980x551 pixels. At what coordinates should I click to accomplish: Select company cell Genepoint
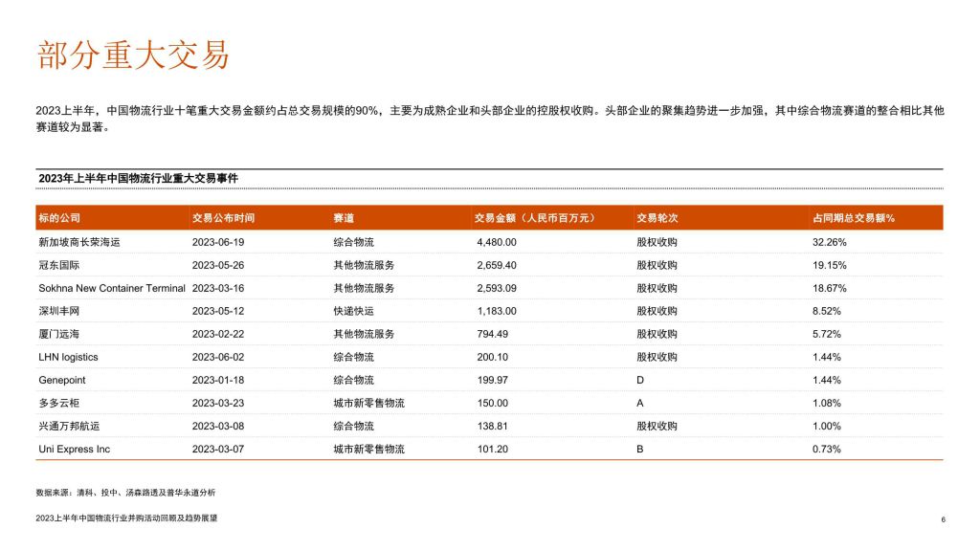62,381
